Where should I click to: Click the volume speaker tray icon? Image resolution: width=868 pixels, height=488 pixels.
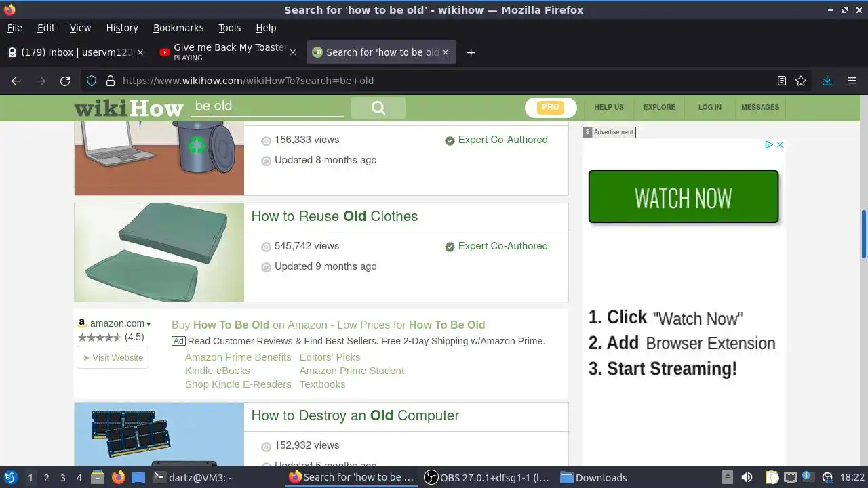[747, 478]
